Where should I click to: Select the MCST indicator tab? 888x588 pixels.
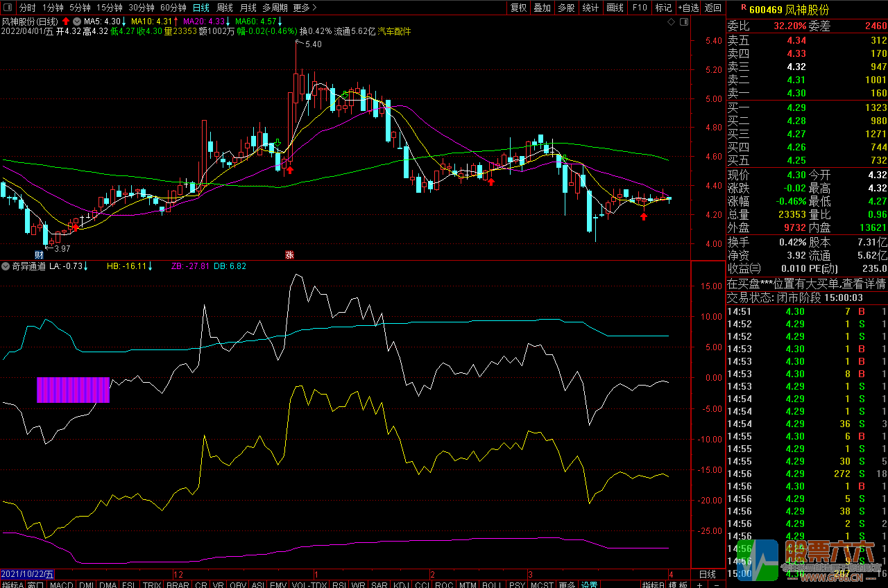(542, 585)
